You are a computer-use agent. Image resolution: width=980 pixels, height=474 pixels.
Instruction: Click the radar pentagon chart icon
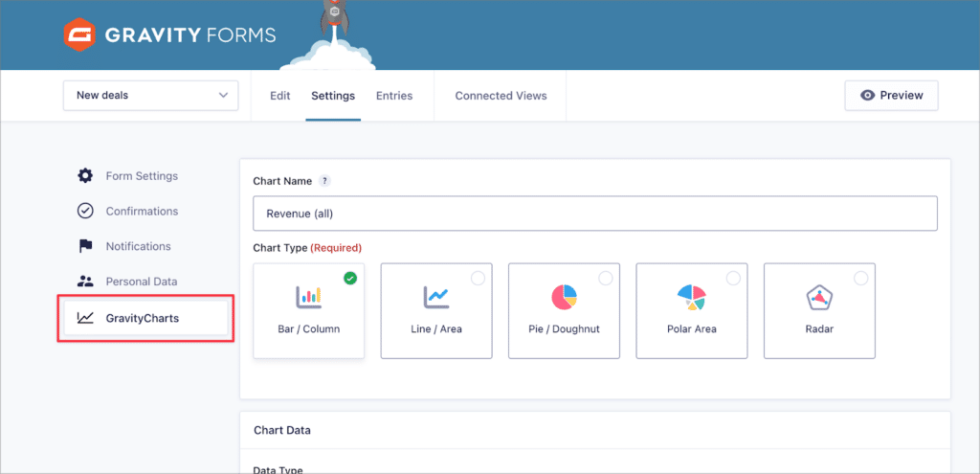pos(819,298)
